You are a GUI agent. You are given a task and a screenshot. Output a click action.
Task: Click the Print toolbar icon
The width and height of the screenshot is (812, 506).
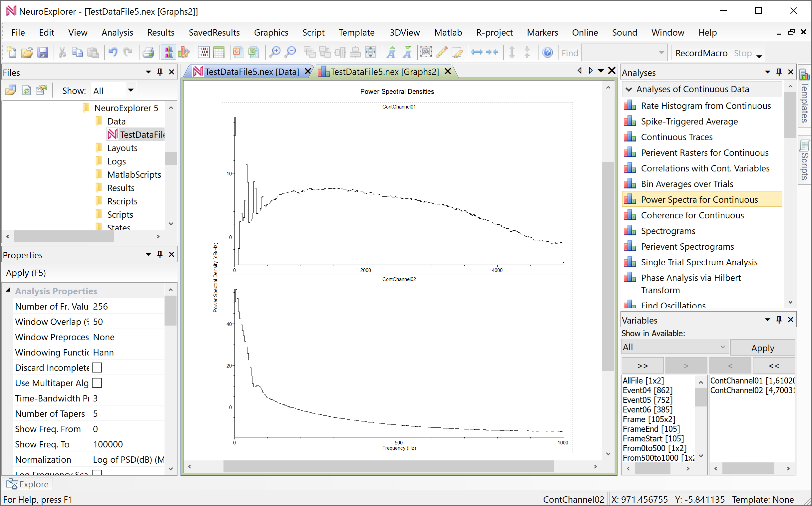148,53
